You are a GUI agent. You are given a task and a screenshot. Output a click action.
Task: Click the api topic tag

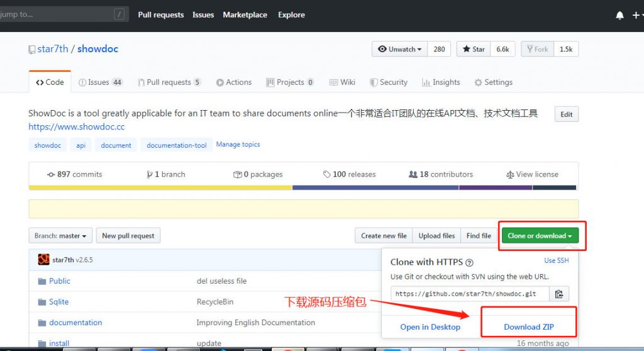[x=81, y=145]
